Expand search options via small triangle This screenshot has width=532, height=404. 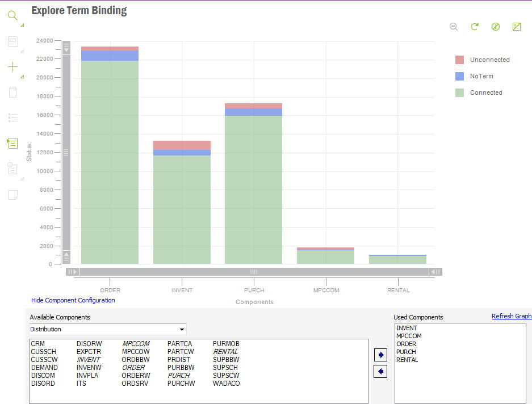[23, 26]
